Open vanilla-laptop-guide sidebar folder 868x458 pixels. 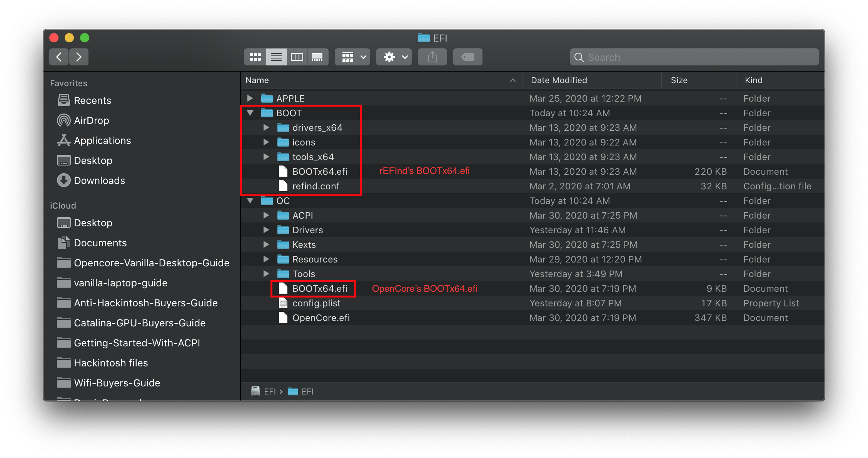[x=120, y=283]
